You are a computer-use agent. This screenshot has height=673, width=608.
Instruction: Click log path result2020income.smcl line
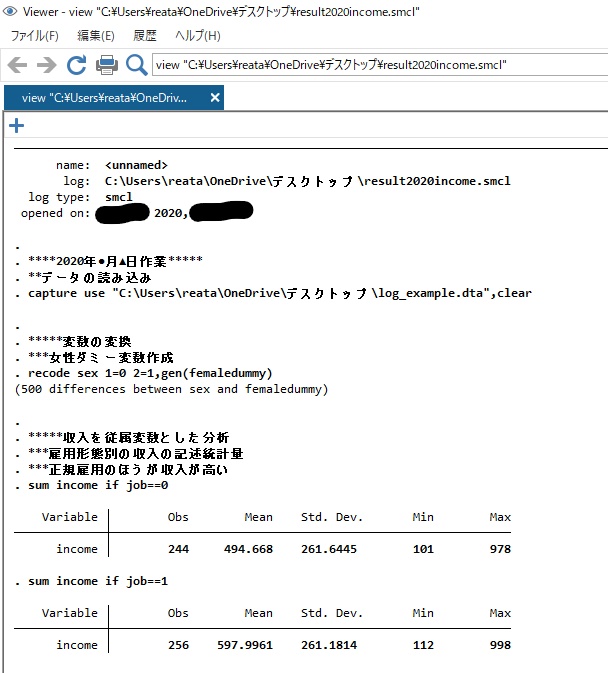click(307, 181)
